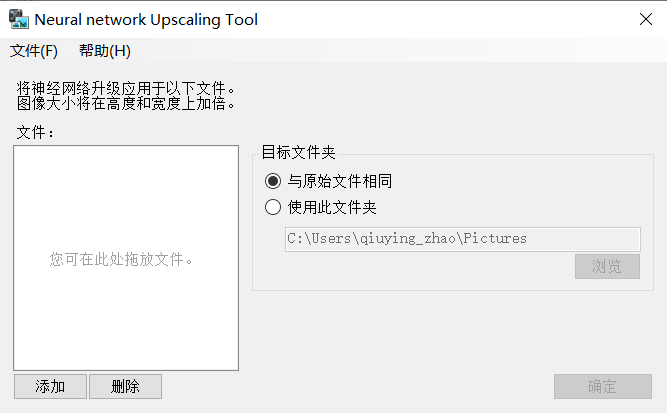
Task: Click the 确定 confirm button
Action: [x=602, y=387]
